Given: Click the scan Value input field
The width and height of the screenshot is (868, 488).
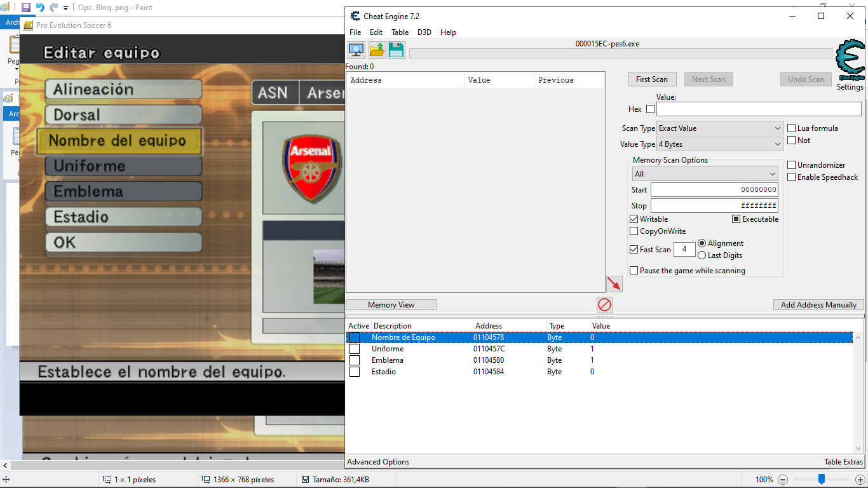Looking at the screenshot, I should pyautogui.click(x=759, y=109).
